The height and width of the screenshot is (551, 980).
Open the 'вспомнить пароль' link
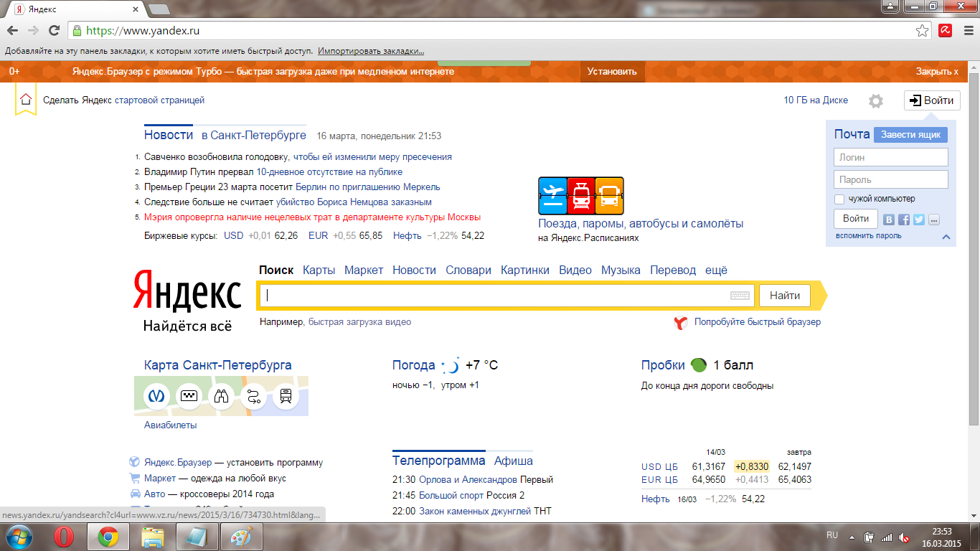[x=869, y=236]
